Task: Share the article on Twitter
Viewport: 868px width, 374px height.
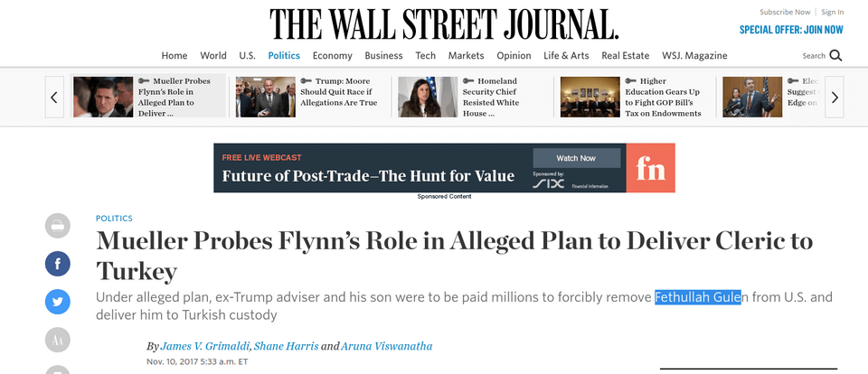Action: [x=58, y=302]
